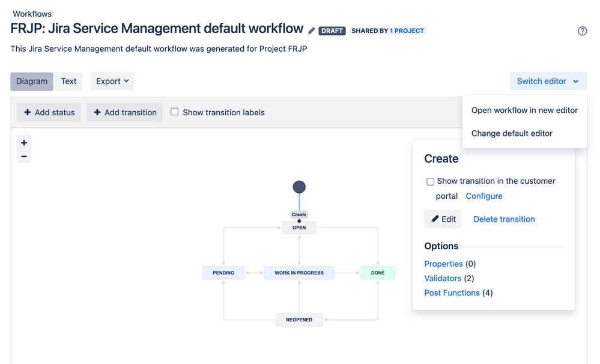The width and height of the screenshot is (600, 364).
Task: Open Post Functions (4) under Options
Action: point(452,293)
